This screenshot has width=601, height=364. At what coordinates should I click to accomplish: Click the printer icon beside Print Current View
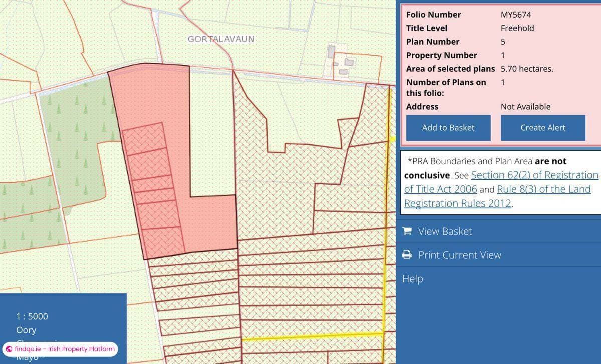tap(407, 255)
